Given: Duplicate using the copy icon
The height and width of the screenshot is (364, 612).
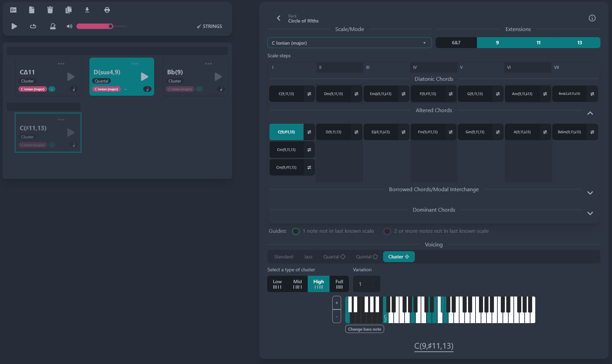Looking at the screenshot, I should [69, 10].
